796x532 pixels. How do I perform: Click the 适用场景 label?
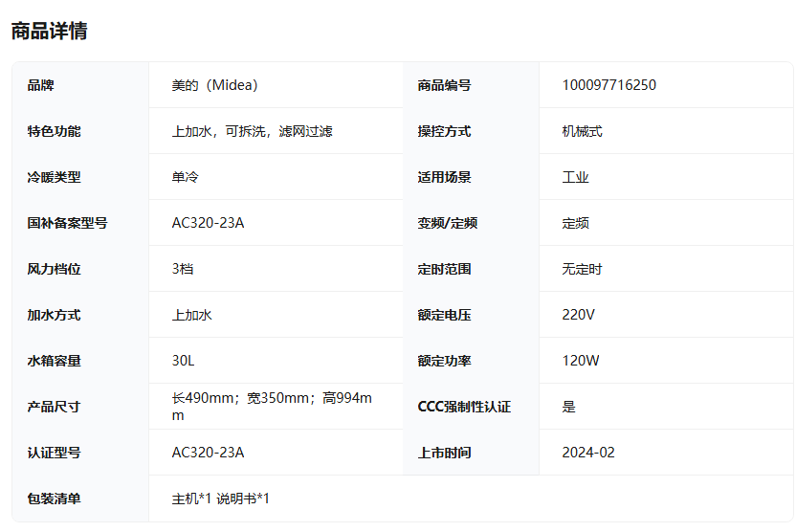(x=444, y=177)
